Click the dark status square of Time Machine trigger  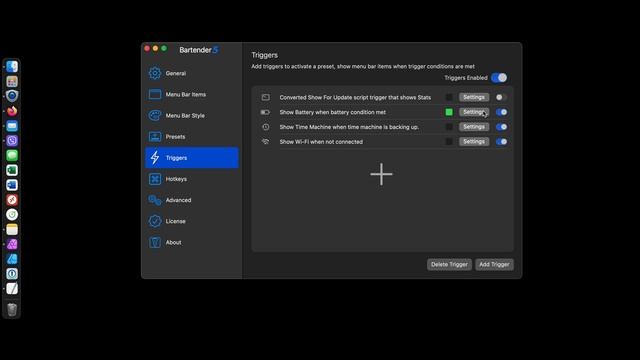click(449, 127)
